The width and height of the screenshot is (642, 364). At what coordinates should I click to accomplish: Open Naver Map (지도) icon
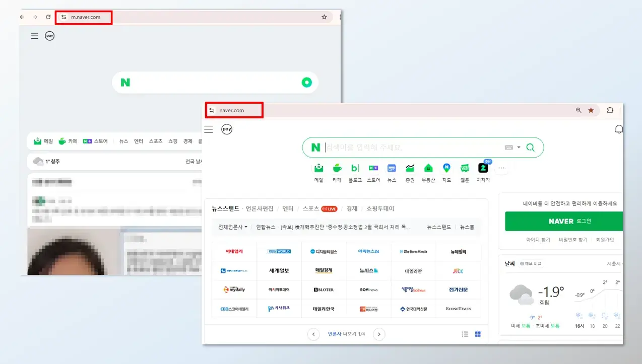446,169
